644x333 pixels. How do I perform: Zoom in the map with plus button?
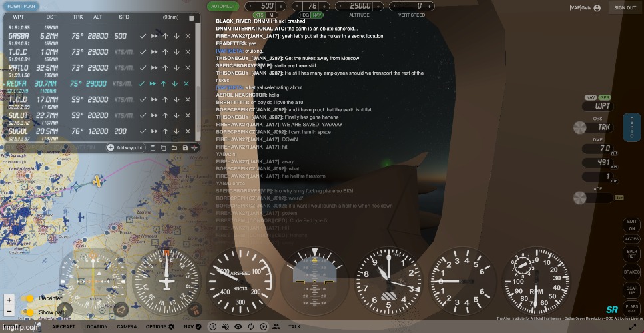click(9, 300)
